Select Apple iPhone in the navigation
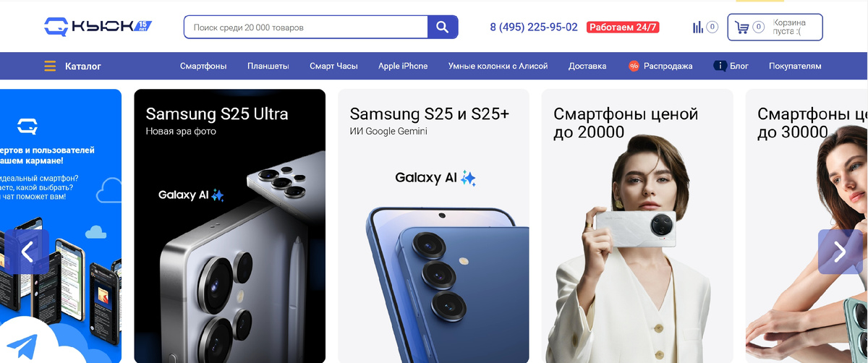This screenshot has width=868, height=363. pos(403,66)
